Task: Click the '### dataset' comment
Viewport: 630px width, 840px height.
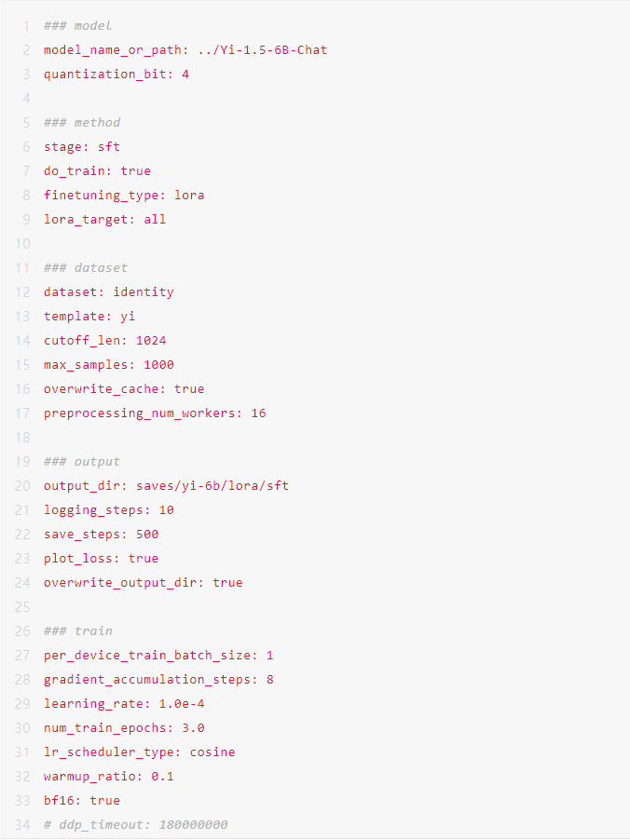Action: coord(86,268)
